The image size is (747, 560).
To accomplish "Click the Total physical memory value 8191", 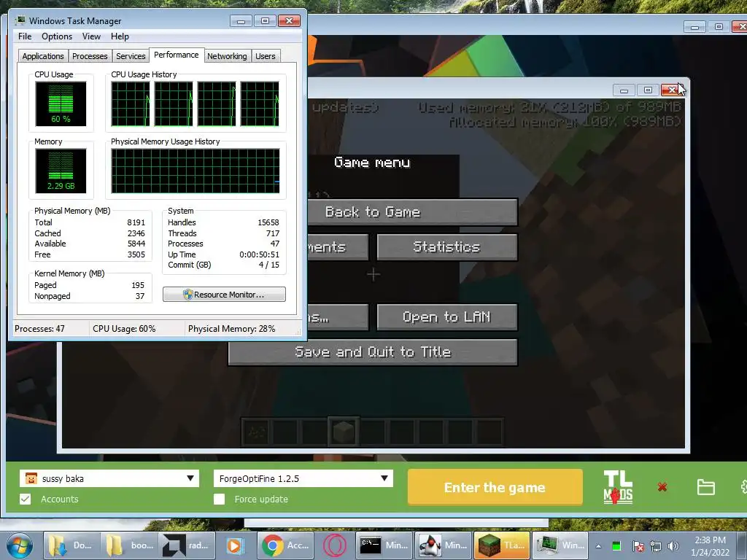I will (136, 222).
